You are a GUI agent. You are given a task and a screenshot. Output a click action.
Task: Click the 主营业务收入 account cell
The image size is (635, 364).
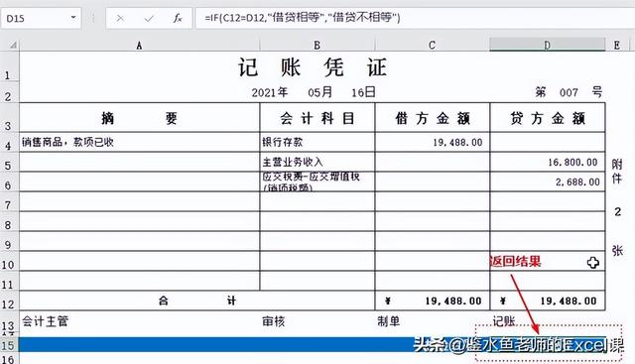[317, 162]
